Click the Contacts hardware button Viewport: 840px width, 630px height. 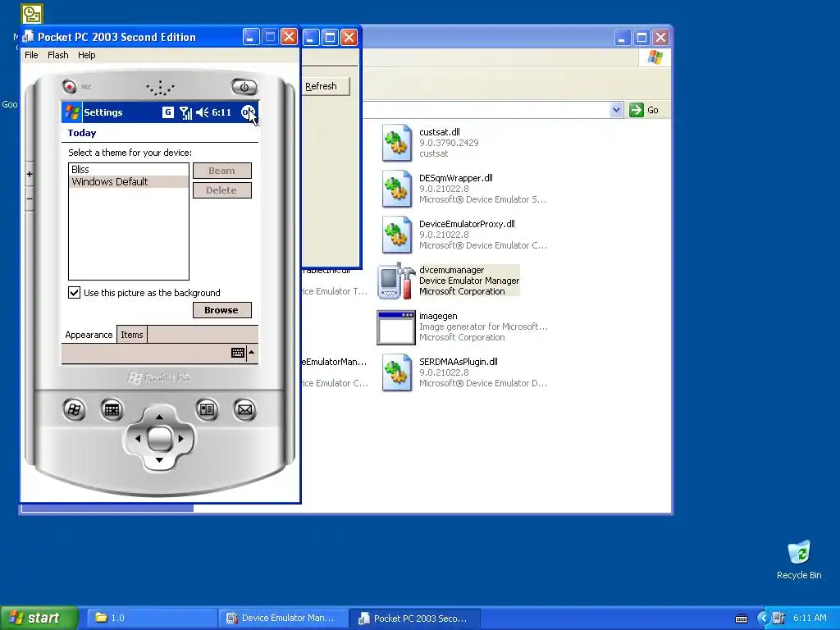207,410
